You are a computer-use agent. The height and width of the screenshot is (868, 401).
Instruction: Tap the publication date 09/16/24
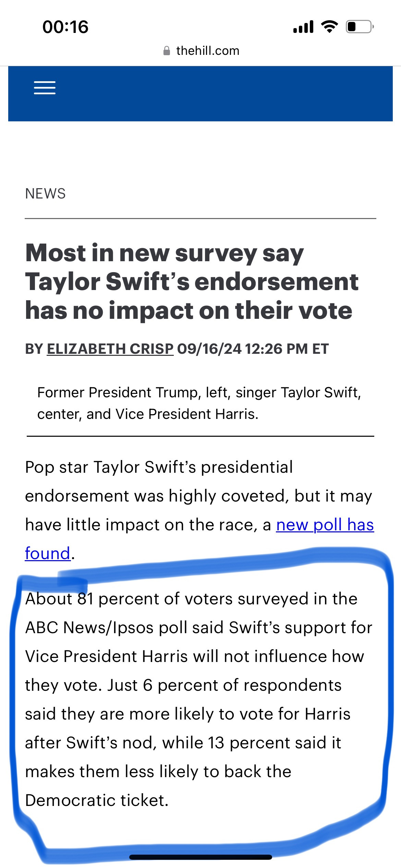209,349
